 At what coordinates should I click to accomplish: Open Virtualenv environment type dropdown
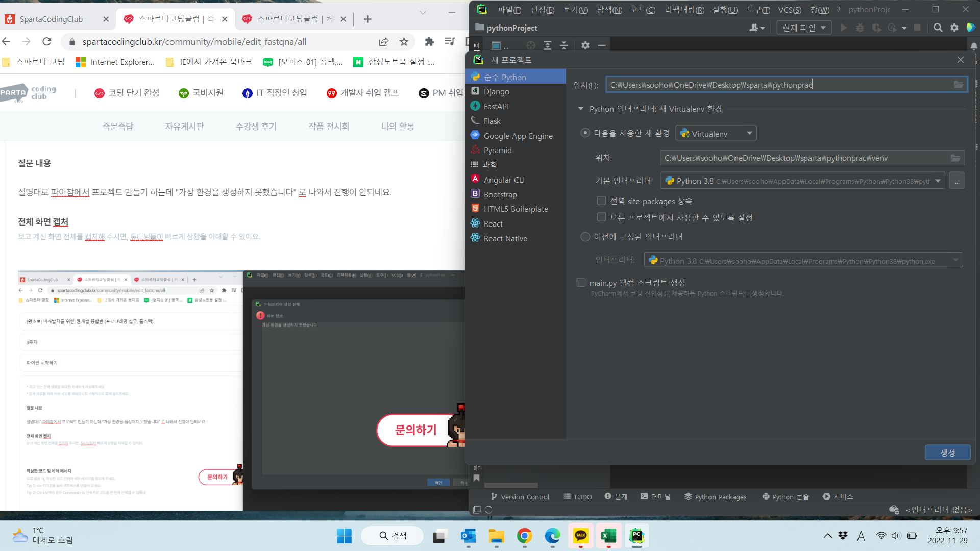[716, 133]
